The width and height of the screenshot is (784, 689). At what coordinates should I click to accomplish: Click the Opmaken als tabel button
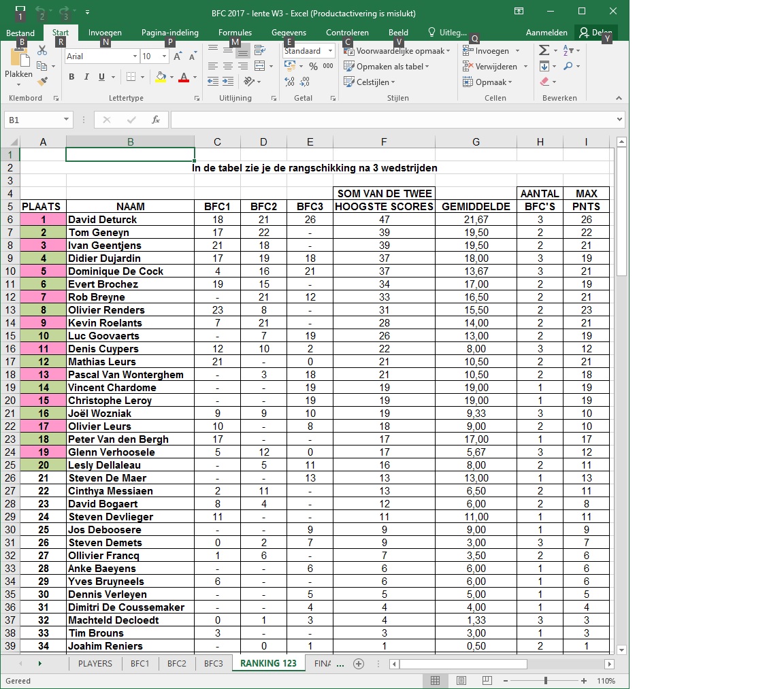point(387,67)
